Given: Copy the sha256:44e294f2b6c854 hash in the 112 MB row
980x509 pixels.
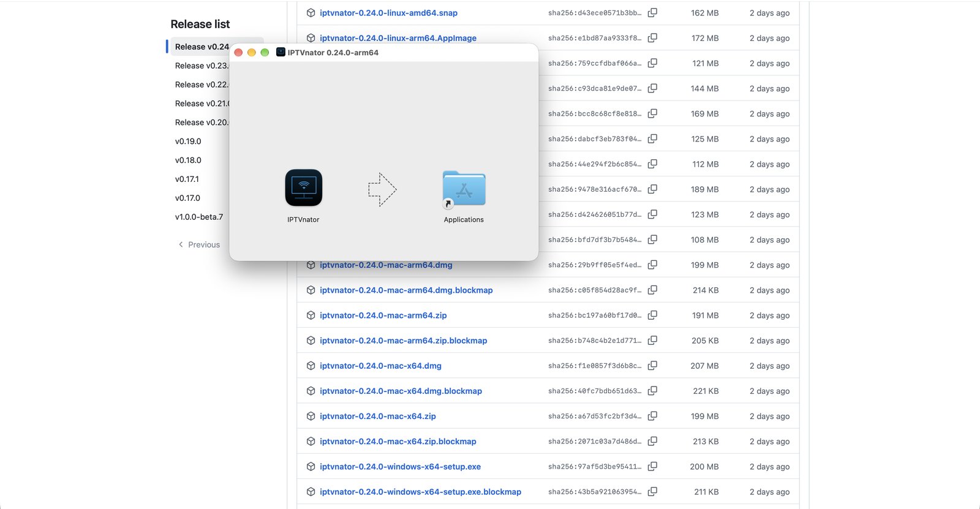Looking at the screenshot, I should coord(652,164).
